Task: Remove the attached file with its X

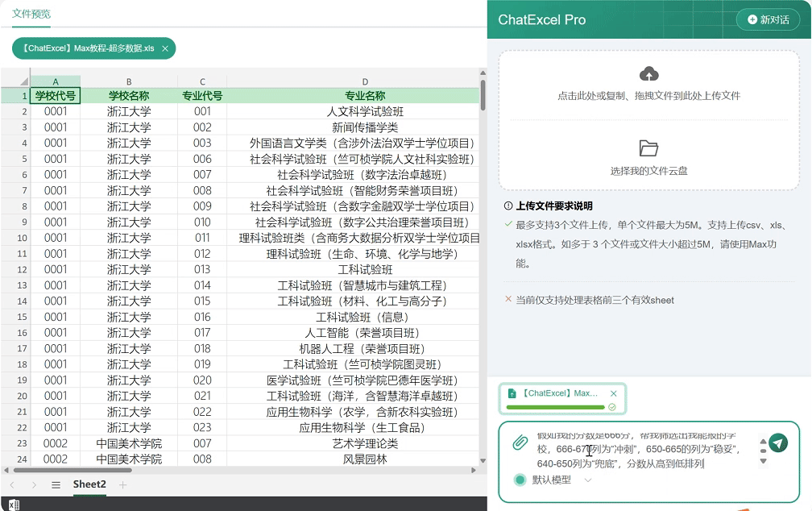Action: coord(613,393)
